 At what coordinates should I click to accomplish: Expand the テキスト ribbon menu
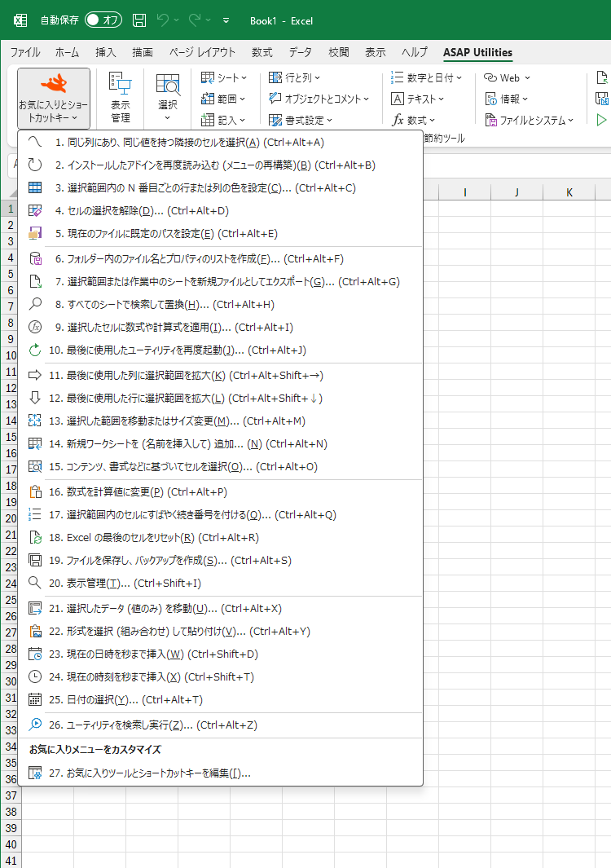(417, 99)
